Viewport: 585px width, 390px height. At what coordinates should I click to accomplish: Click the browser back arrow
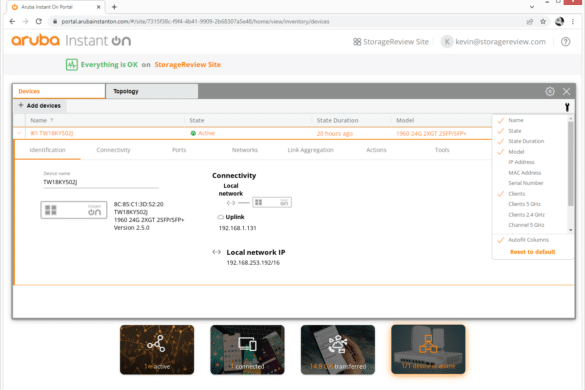12,21
